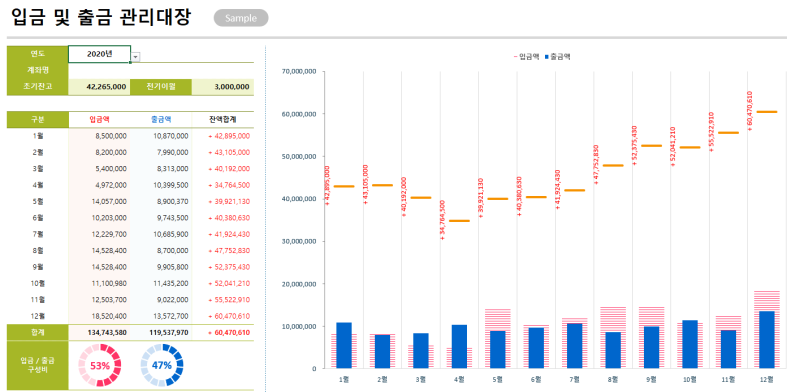Click the 1월 deposit cell 8,500,000
The height and width of the screenshot is (392, 800).
tap(99, 136)
